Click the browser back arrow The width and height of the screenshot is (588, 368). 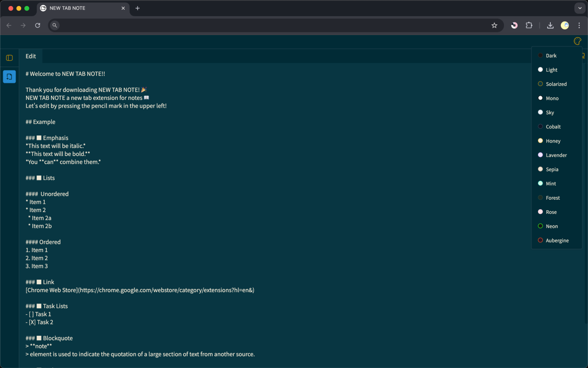pos(9,25)
